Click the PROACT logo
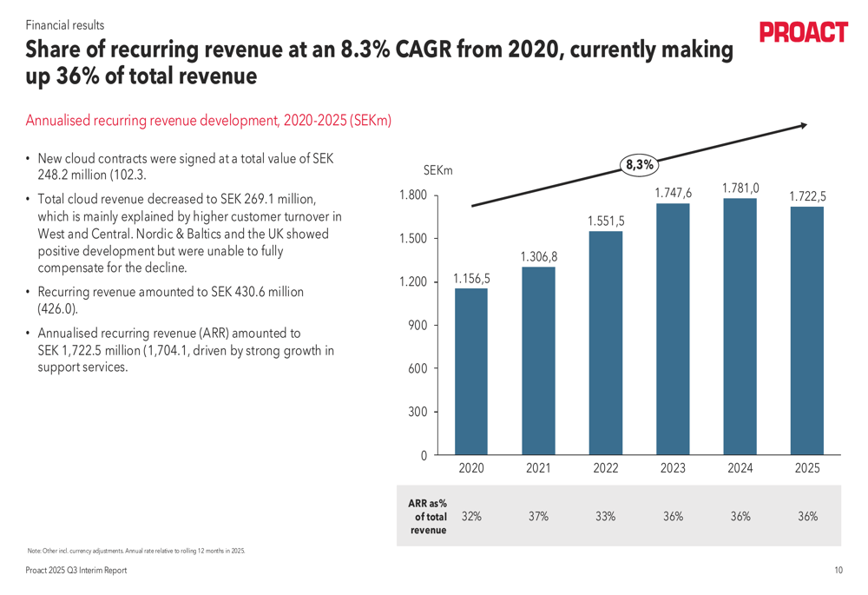 click(x=803, y=33)
